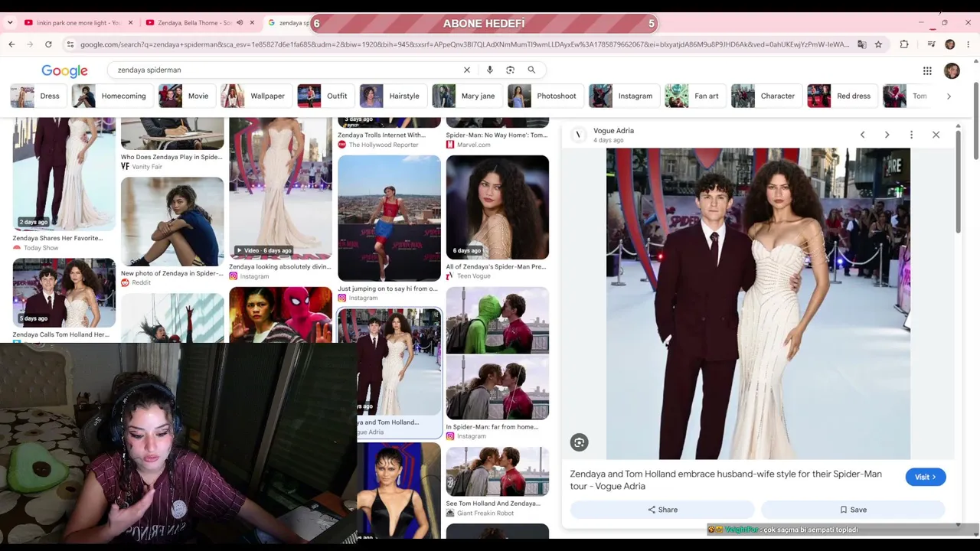980x551 pixels.
Task: Search inside the image with the Lens icon
Action: 579,442
